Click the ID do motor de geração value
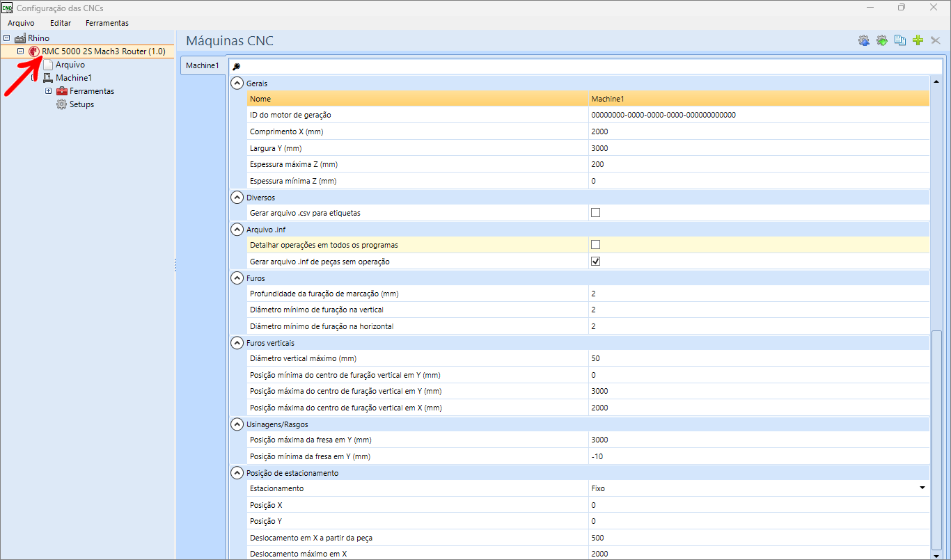Screen dimensions: 951x560 759,115
